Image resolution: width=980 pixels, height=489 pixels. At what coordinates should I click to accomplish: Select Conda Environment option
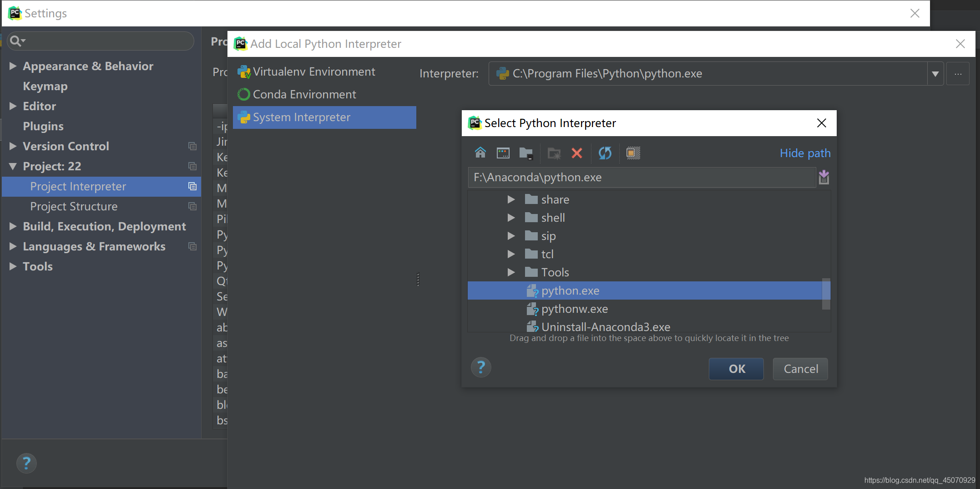coord(324,95)
